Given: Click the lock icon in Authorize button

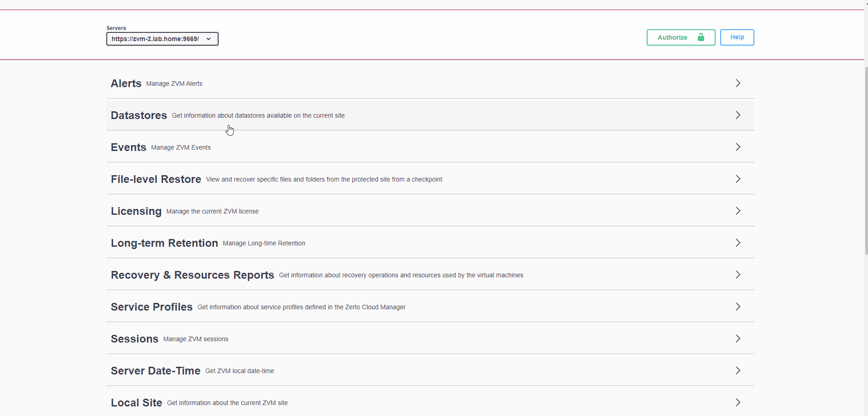Looking at the screenshot, I should click(701, 37).
